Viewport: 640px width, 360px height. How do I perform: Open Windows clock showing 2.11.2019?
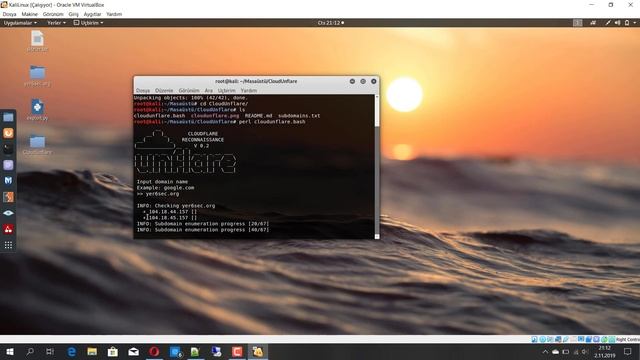click(x=604, y=351)
